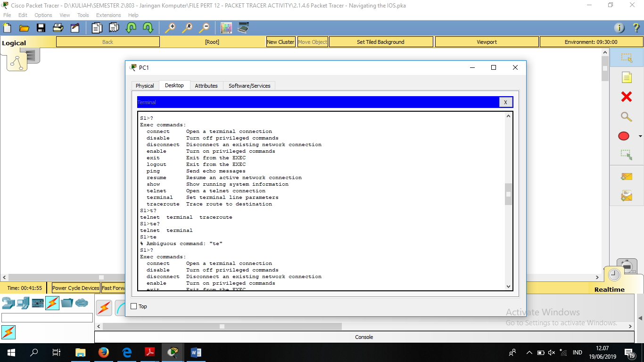Pick the automatic connection lightning cable
The image size is (644, 362).
click(104, 308)
